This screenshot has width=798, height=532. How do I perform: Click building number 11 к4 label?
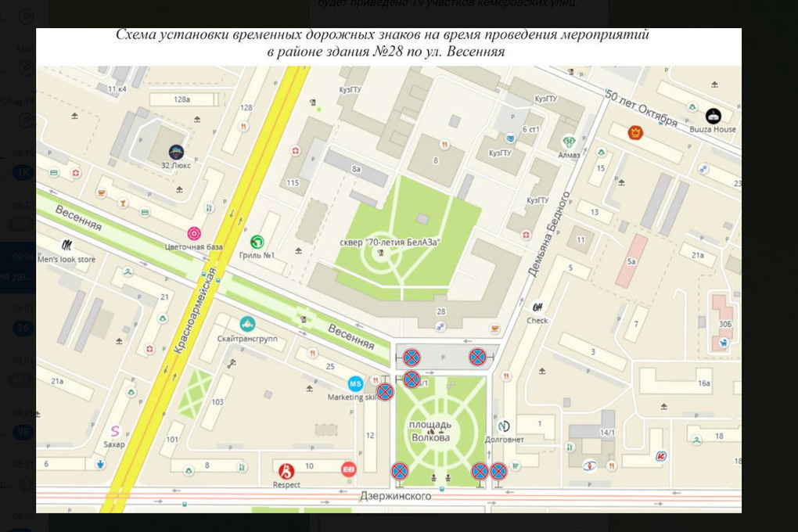[x=117, y=88]
